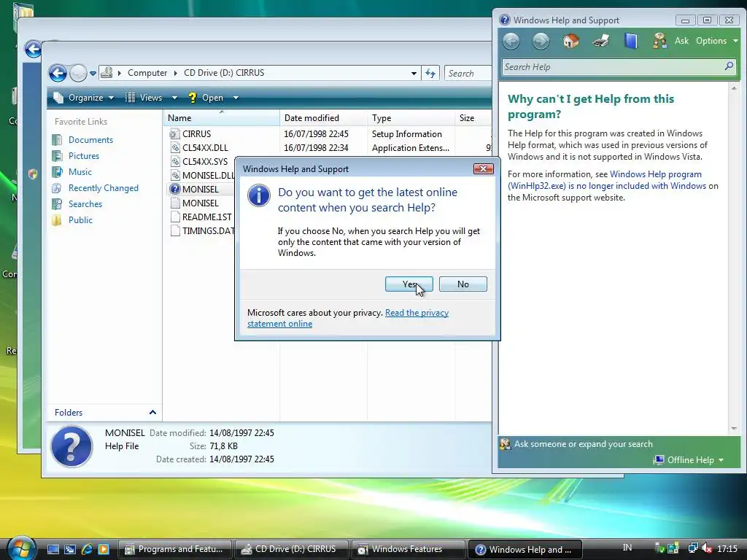Click Switch between windows in Quick Launch
Image resolution: width=747 pixels, height=560 pixels.
(x=70, y=550)
